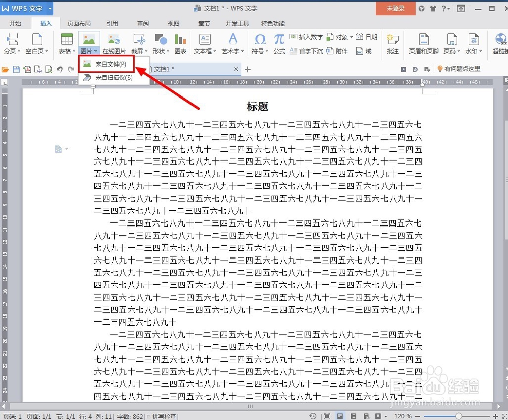Expand the 空白页 dropdown arrow
The height and width of the screenshot is (420, 508).
point(47,51)
